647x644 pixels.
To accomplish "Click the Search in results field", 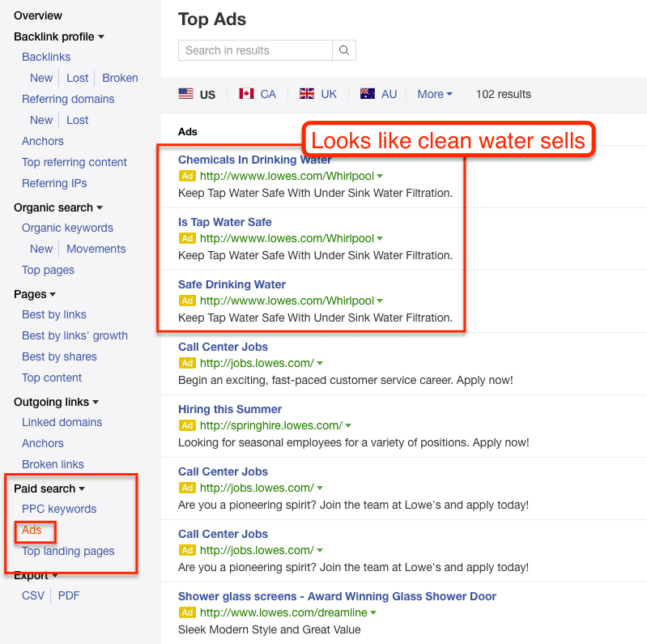I will click(255, 50).
